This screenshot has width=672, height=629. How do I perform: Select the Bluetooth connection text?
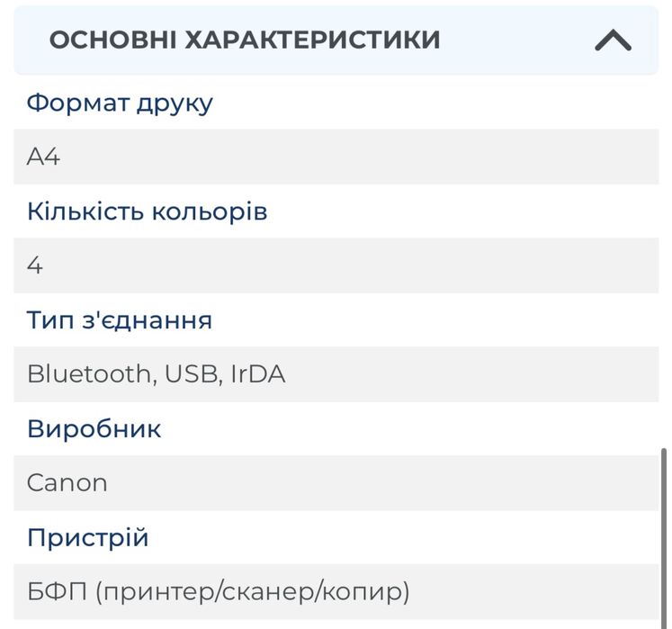pos(89,374)
